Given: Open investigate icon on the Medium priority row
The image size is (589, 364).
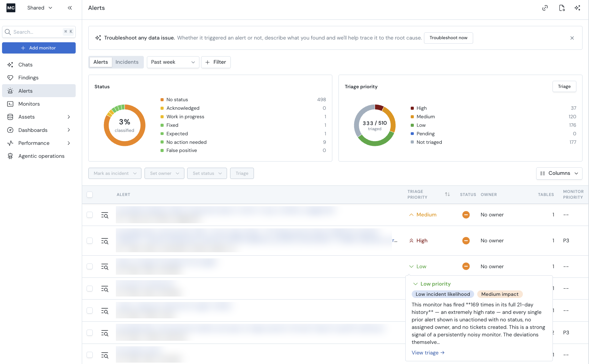Looking at the screenshot, I should tap(105, 215).
